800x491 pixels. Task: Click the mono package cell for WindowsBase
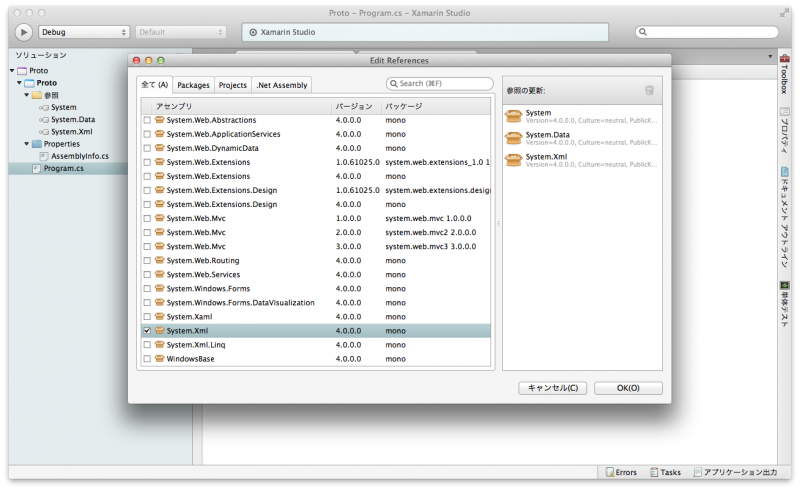(x=395, y=359)
